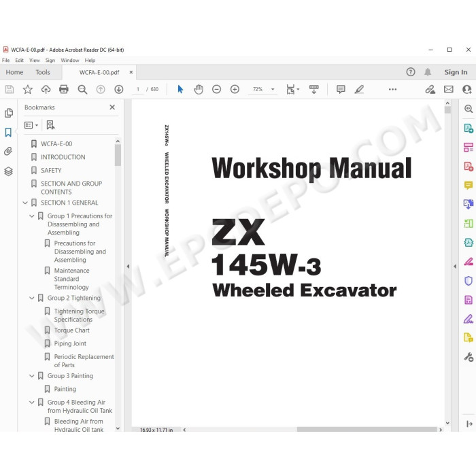
Task: Open more tools ellipsis
Action: pos(392,89)
